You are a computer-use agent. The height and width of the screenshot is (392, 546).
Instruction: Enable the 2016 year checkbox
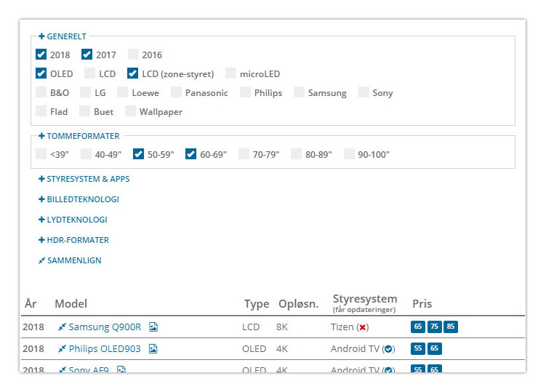point(133,55)
